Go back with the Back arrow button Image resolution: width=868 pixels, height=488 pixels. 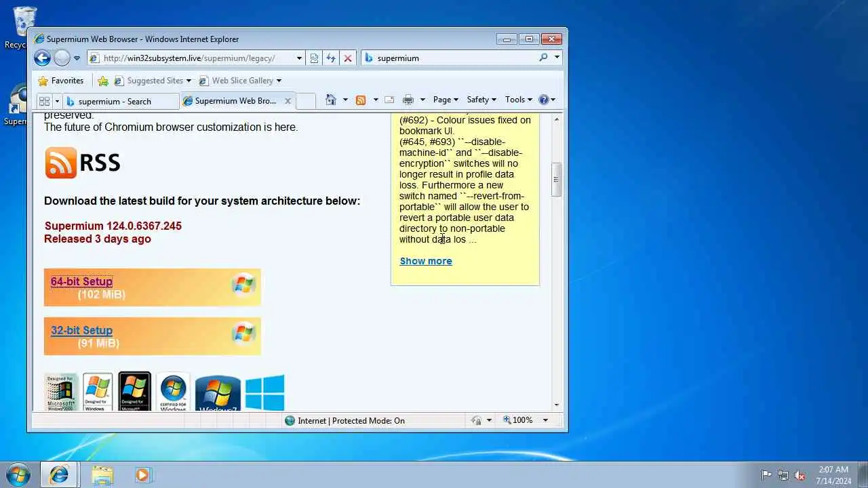pos(42,58)
